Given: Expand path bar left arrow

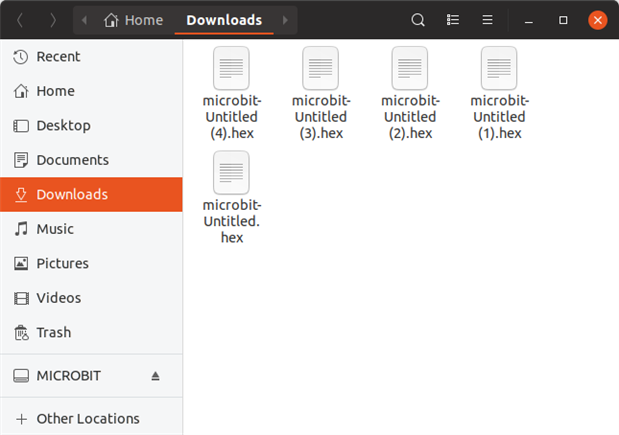Looking at the screenshot, I should 85,20.
